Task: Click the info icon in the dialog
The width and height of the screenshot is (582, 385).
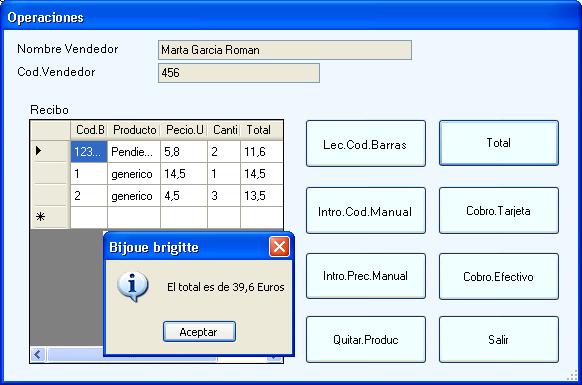Action: click(133, 286)
